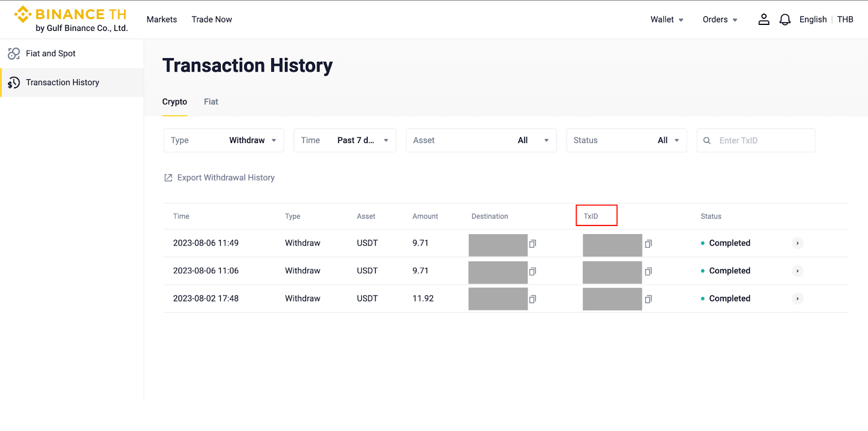
Task: Select the Crypto tab
Action: [x=175, y=102]
